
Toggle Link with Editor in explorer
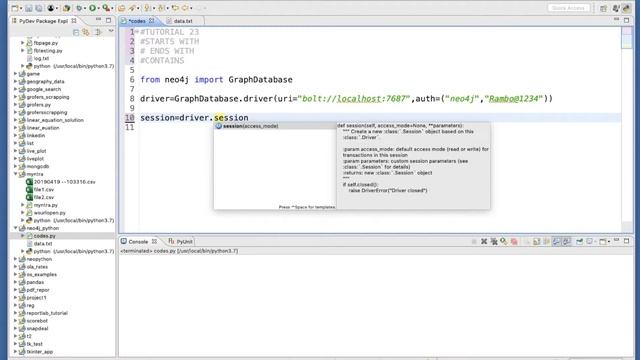tap(86, 32)
